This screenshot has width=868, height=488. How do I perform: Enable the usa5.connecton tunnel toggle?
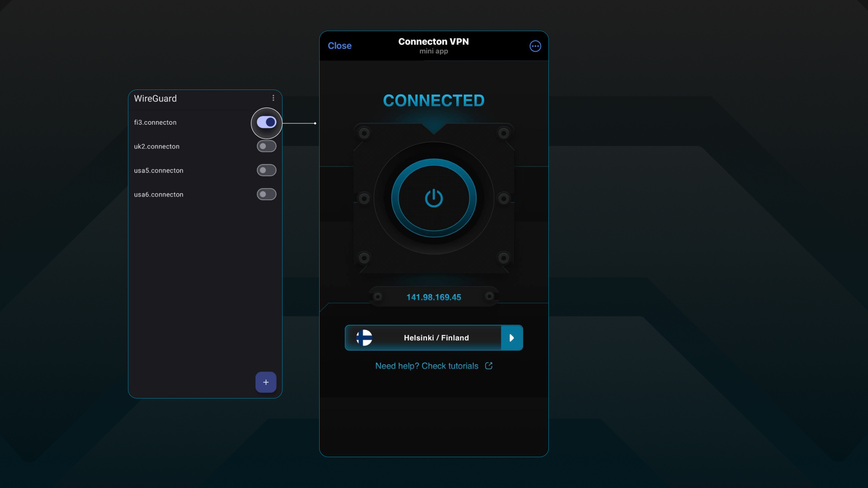[x=266, y=170]
